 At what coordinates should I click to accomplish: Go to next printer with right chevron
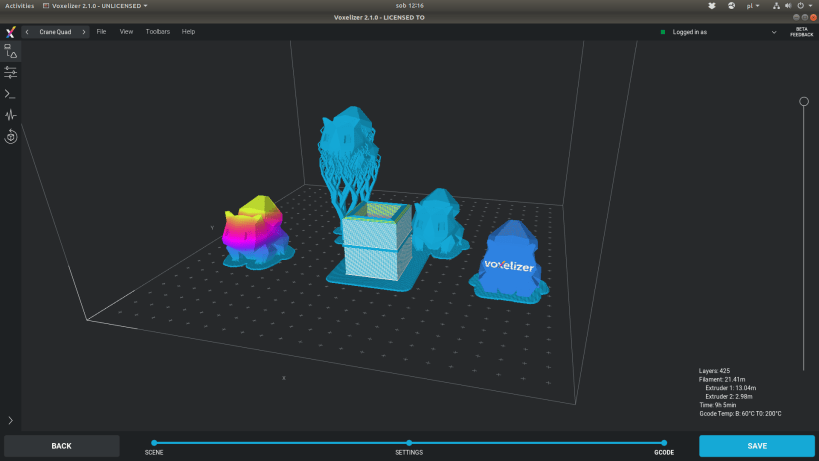(x=84, y=32)
